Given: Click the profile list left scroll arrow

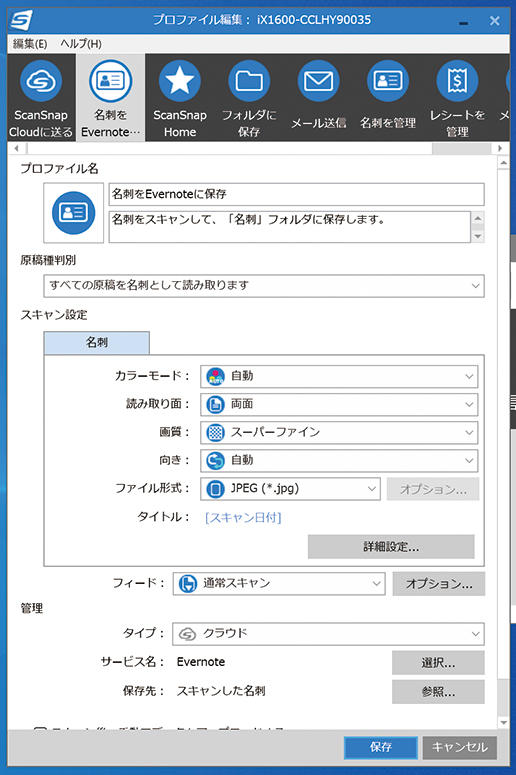Looking at the screenshot, I should coord(17,148).
